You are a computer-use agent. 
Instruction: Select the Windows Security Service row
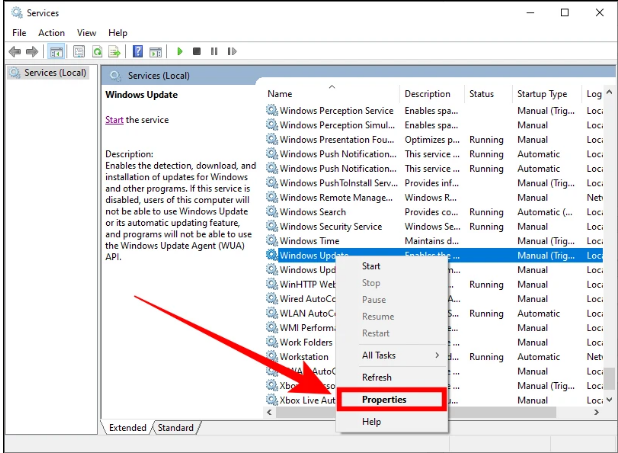click(x=434, y=226)
